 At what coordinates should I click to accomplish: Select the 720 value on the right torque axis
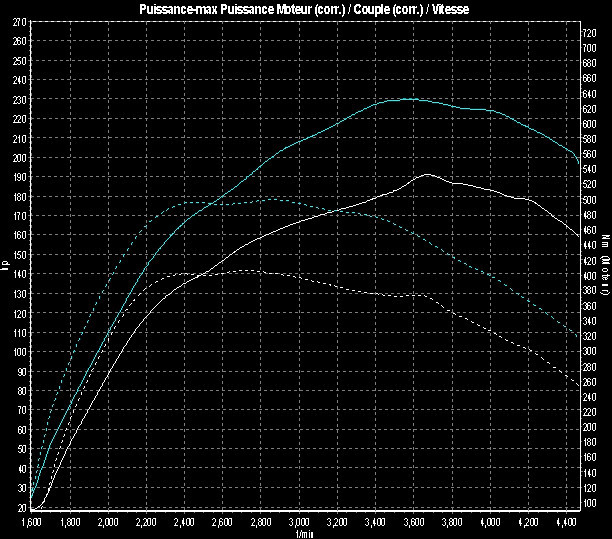pyautogui.click(x=590, y=33)
